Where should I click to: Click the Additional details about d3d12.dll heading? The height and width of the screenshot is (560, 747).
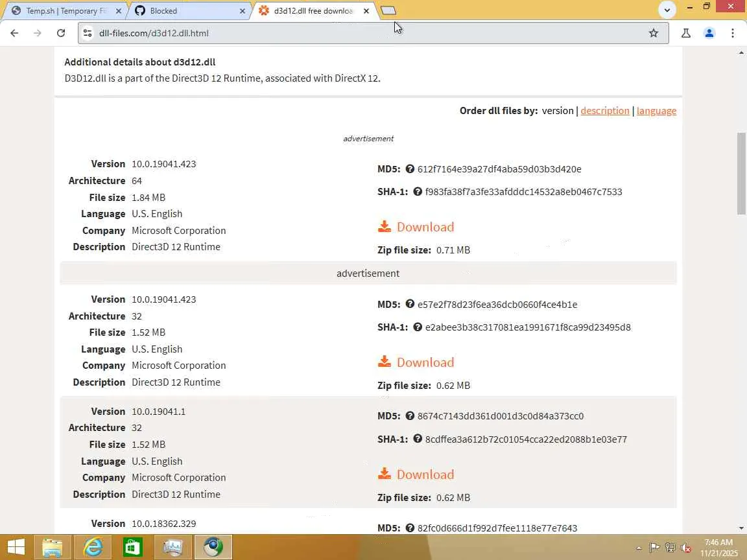coord(140,62)
